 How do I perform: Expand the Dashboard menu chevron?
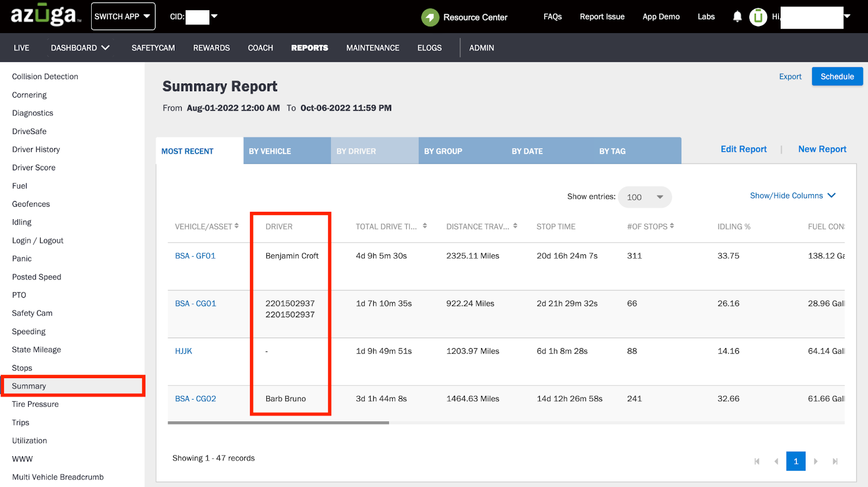(105, 48)
